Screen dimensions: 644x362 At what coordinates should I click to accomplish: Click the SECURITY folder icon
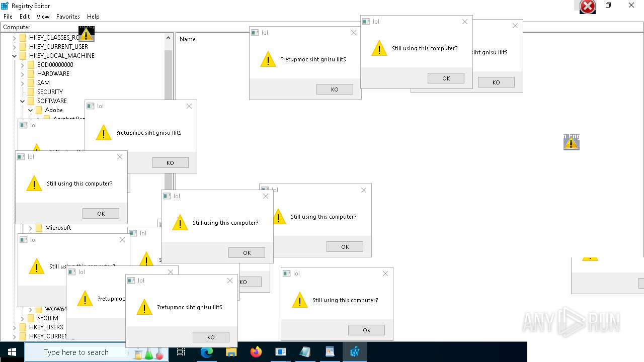click(31, 92)
